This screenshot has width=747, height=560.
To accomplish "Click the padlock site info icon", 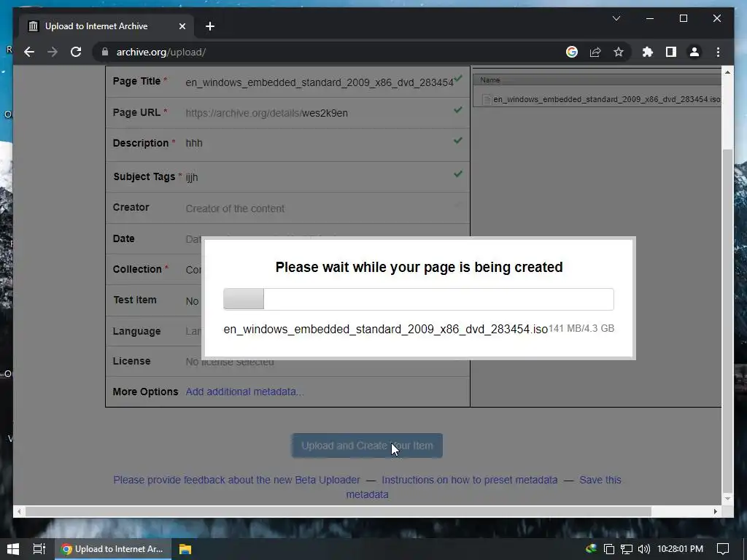I will tap(105, 52).
